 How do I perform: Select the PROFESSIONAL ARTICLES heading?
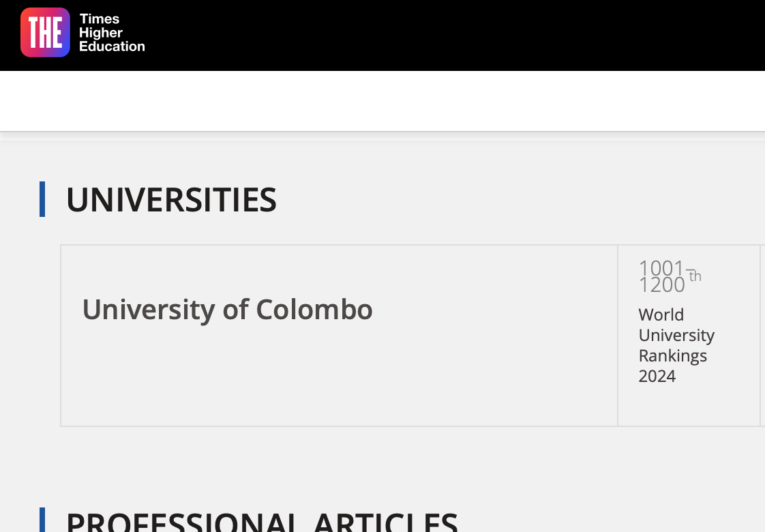[x=262, y=522]
